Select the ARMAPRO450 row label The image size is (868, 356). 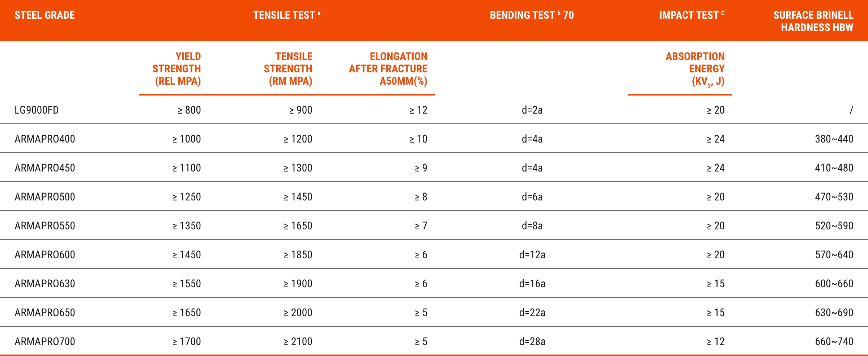(45, 168)
